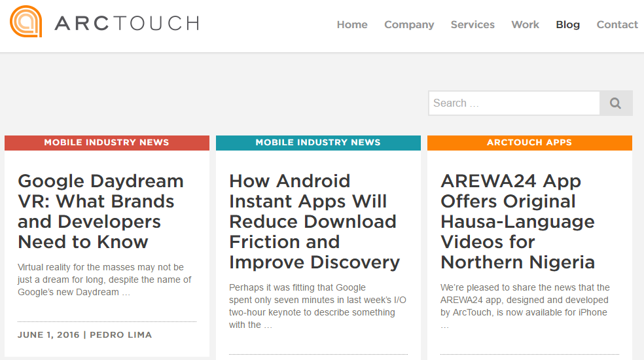Click excerpt starting 'Perhaps it was fitting'
The image size is (644, 360).
[317, 306]
